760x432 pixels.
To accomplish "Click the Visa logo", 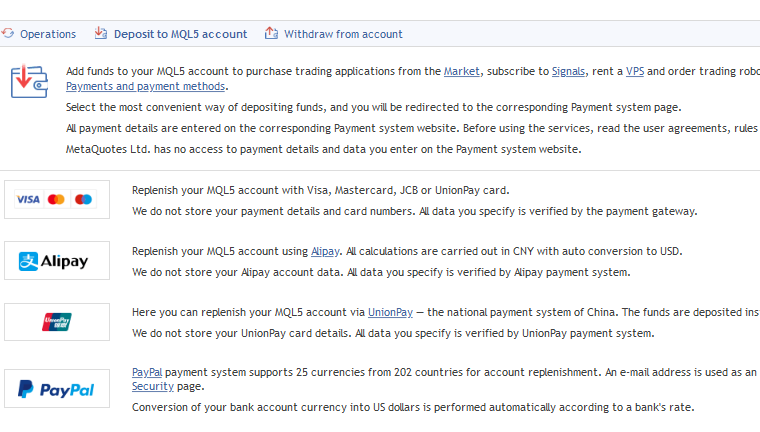I will tap(28, 199).
